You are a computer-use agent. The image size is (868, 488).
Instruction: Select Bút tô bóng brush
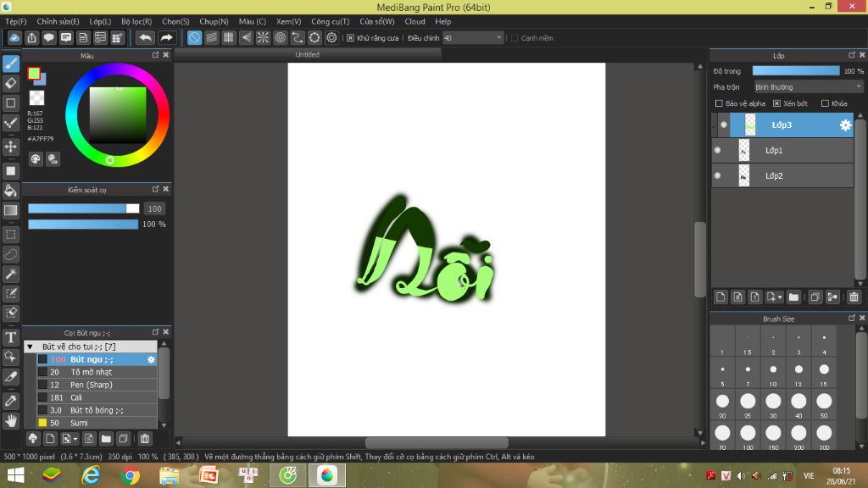click(x=97, y=411)
